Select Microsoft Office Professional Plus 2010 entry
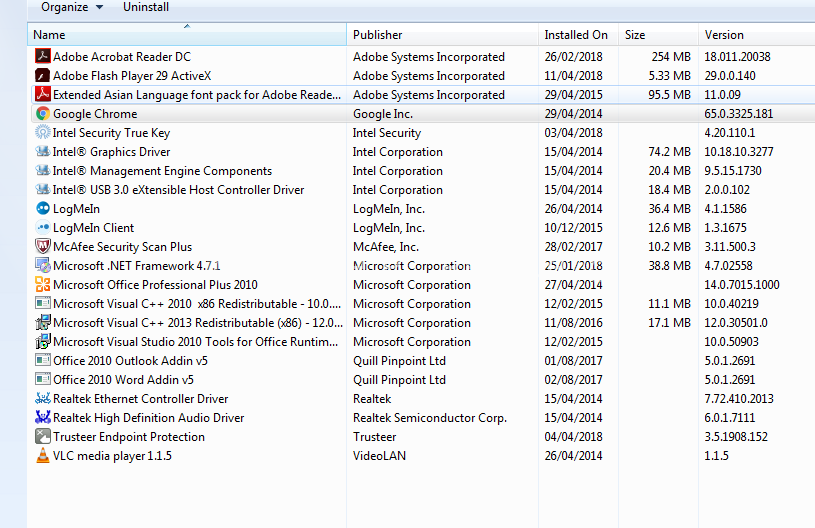 155,285
